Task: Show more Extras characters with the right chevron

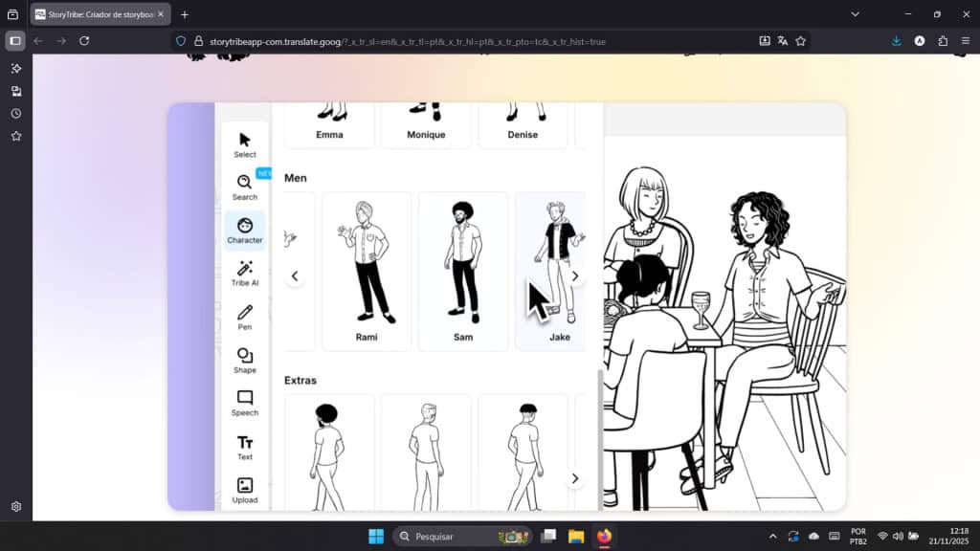Action: (575, 476)
